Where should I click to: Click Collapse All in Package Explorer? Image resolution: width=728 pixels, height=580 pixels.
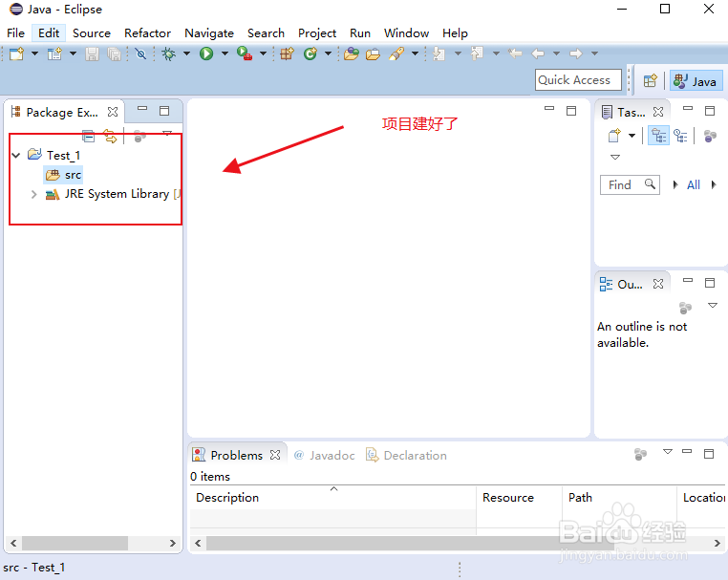point(88,136)
